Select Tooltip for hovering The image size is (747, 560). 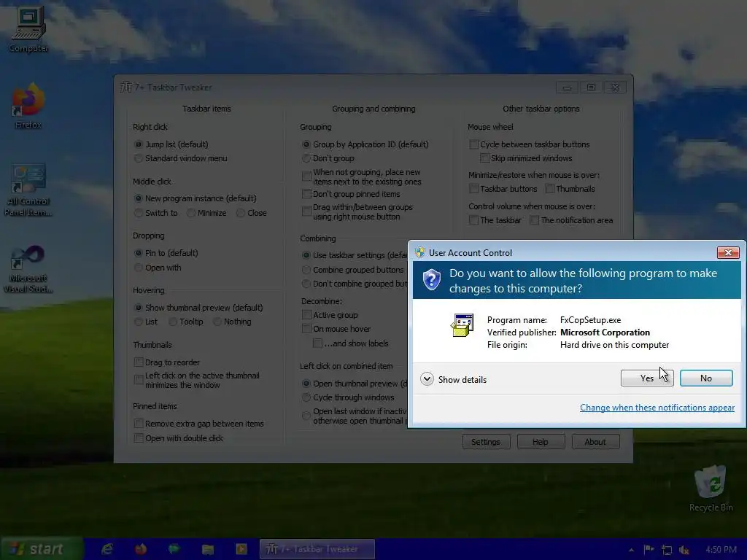pos(173,322)
